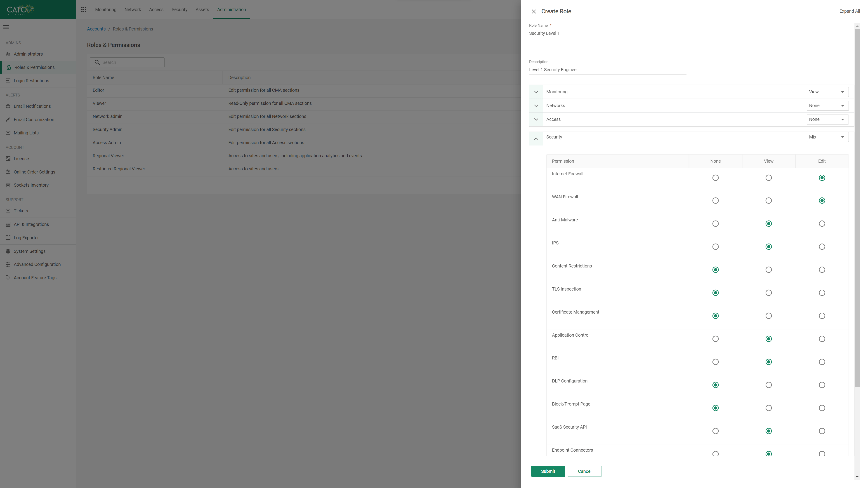Click the Cato Networks logo

[x=20, y=9]
